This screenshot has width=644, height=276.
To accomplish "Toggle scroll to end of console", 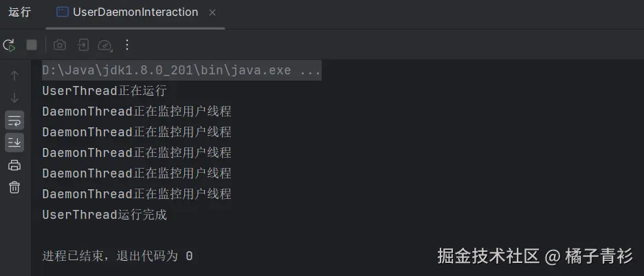I will tap(14, 142).
